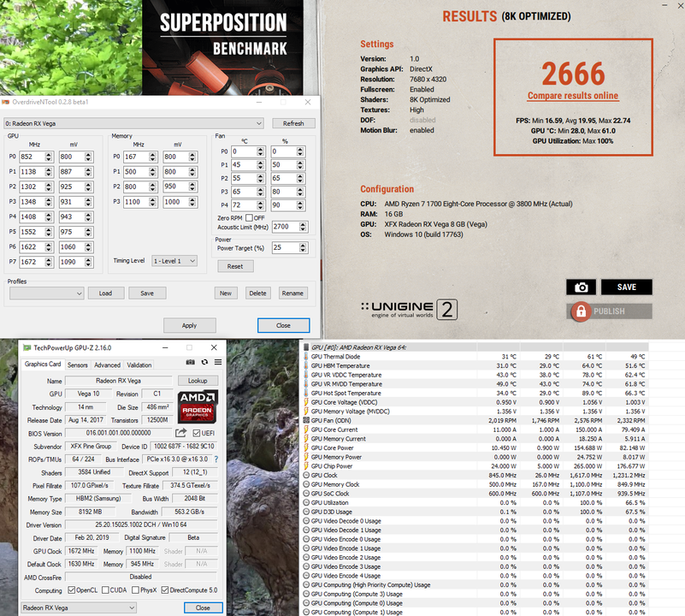Image resolution: width=685 pixels, height=616 pixels.
Task: Switch to the Validation tab
Action: pos(139,365)
